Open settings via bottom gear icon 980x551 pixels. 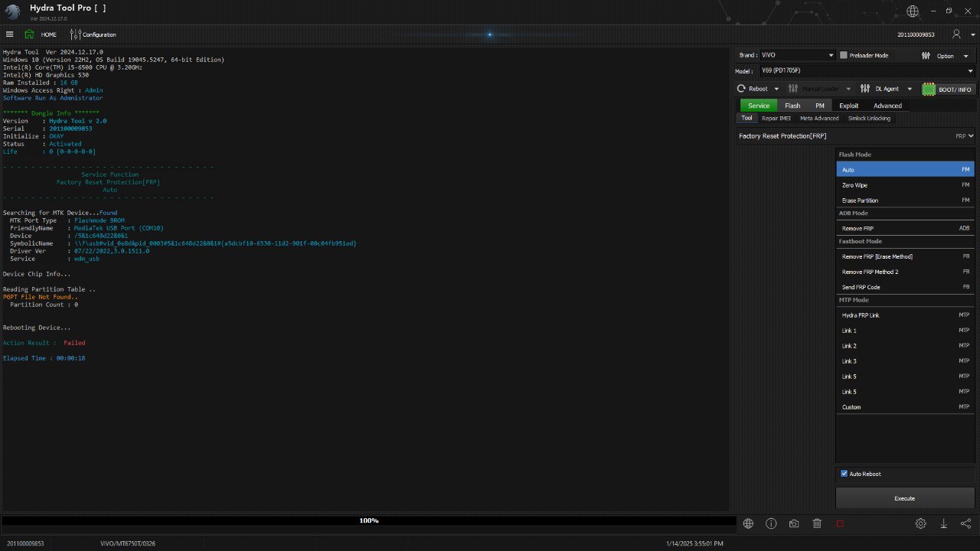920,523
